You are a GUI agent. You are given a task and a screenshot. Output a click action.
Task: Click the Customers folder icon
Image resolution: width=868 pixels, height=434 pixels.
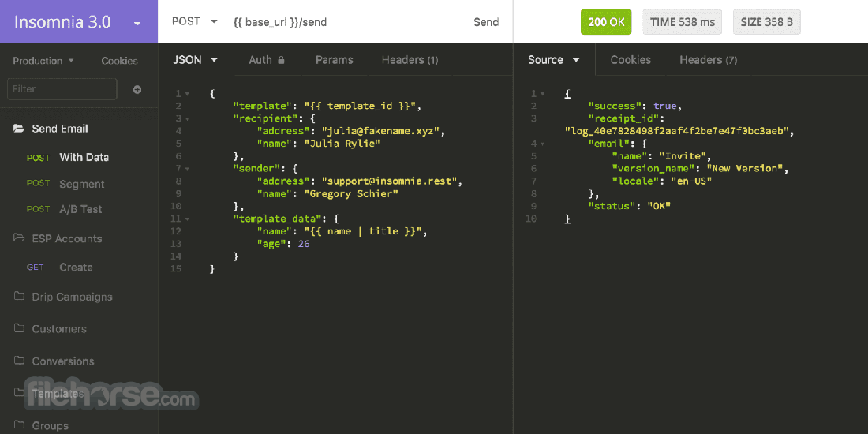tap(19, 328)
